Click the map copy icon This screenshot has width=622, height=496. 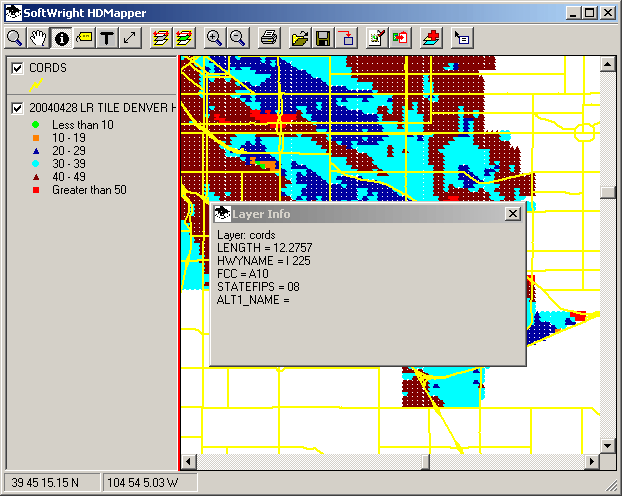point(400,38)
